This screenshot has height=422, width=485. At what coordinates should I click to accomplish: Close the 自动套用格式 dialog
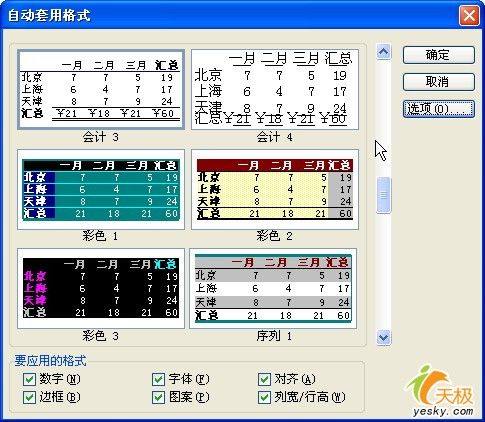tap(469, 15)
